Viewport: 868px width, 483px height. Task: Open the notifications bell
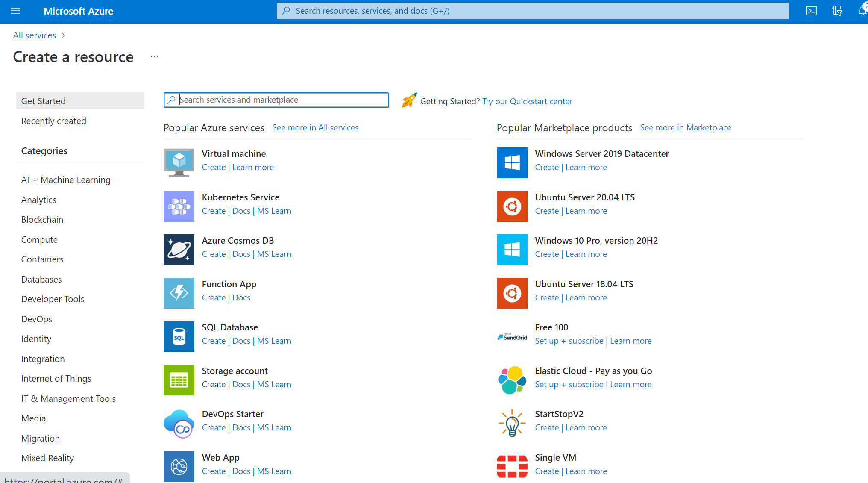point(862,11)
